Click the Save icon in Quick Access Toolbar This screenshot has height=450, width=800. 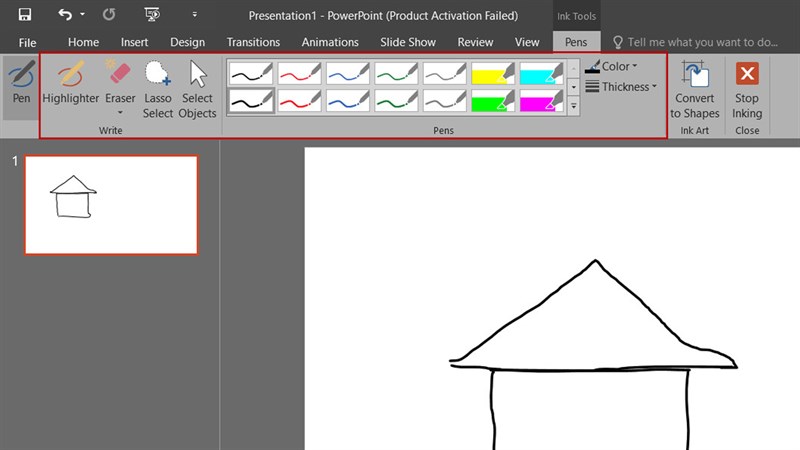pos(24,14)
